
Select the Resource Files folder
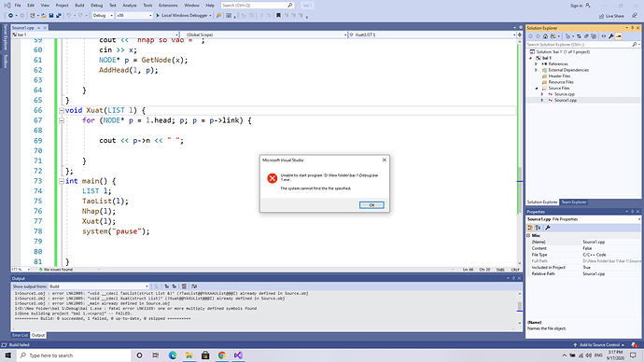click(561, 82)
